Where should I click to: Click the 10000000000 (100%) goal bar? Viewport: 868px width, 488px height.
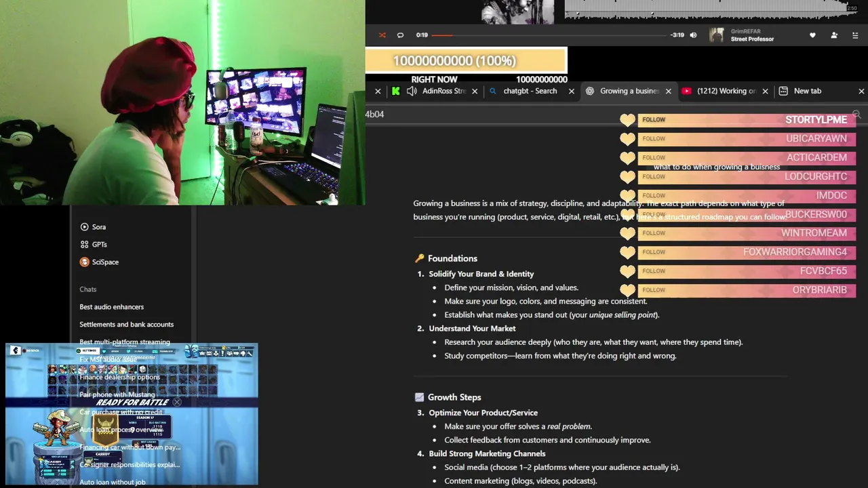click(x=466, y=60)
